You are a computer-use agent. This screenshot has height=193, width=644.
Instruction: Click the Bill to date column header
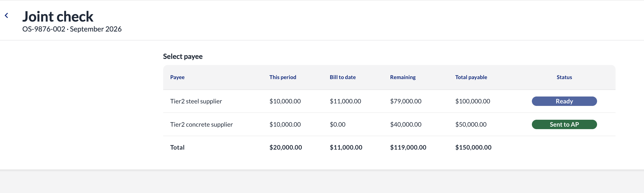pos(343,77)
